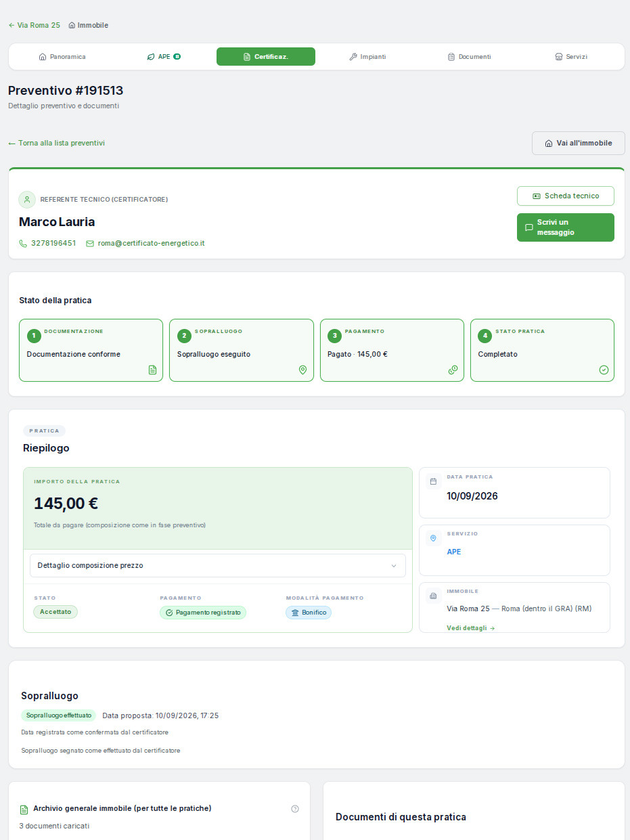Image resolution: width=630 pixels, height=840 pixels.
Task: Click the envelope icon next to the email
Action: [x=90, y=244]
